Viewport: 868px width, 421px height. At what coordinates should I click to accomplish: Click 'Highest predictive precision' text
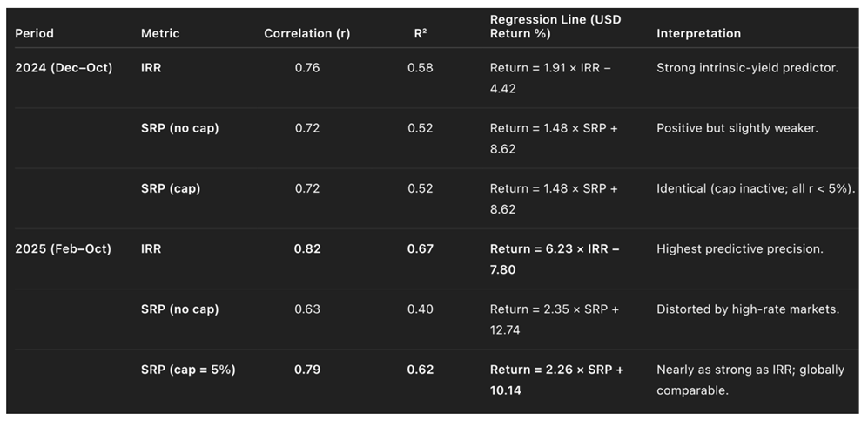coord(739,248)
